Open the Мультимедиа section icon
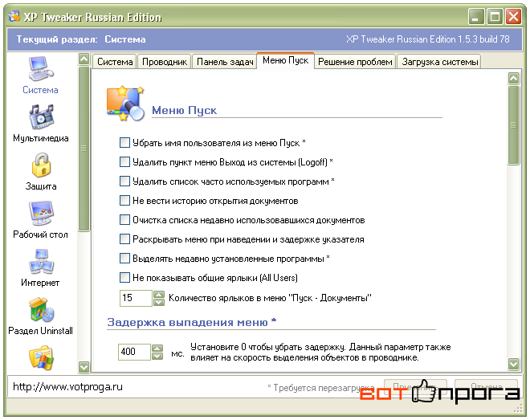Viewport: 530px width, 420px height. [x=41, y=117]
